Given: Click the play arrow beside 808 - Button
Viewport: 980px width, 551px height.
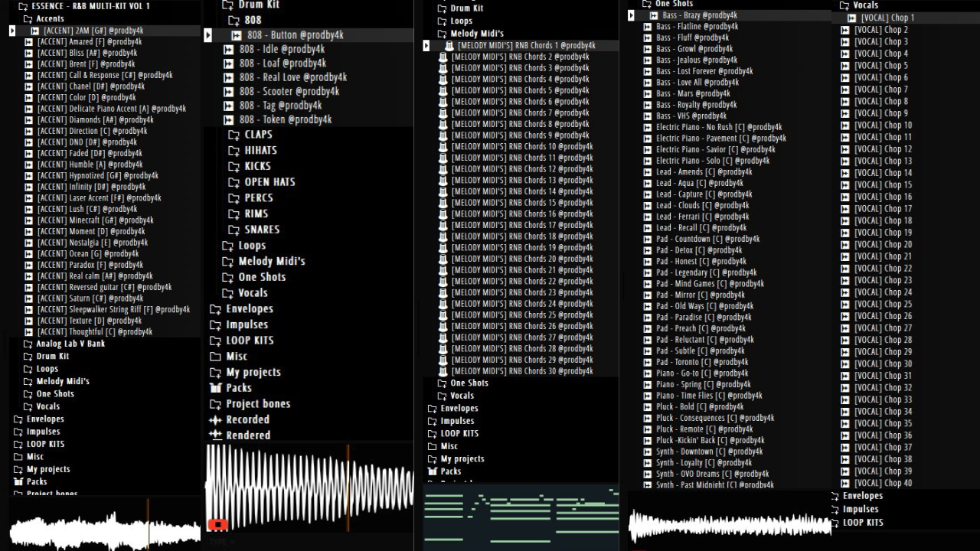Looking at the screenshot, I should point(207,35).
